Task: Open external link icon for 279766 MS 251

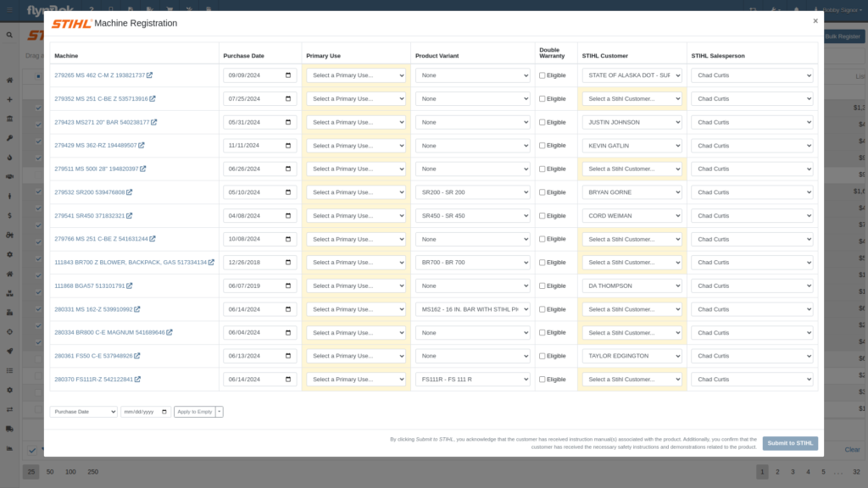Action: [x=153, y=239]
